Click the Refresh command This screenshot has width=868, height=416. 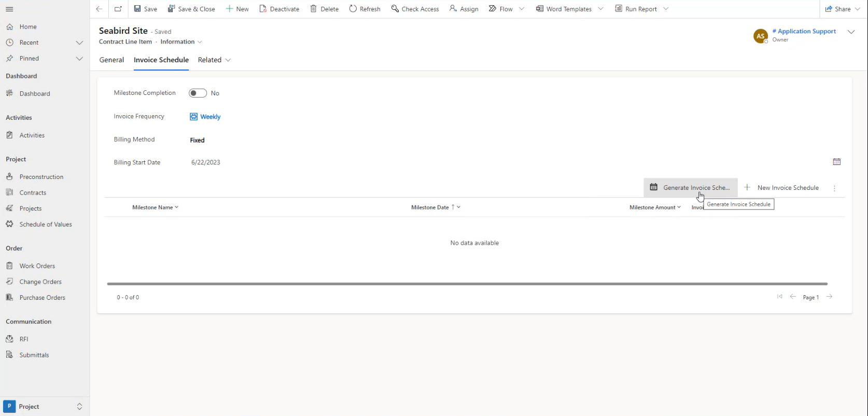tap(365, 9)
